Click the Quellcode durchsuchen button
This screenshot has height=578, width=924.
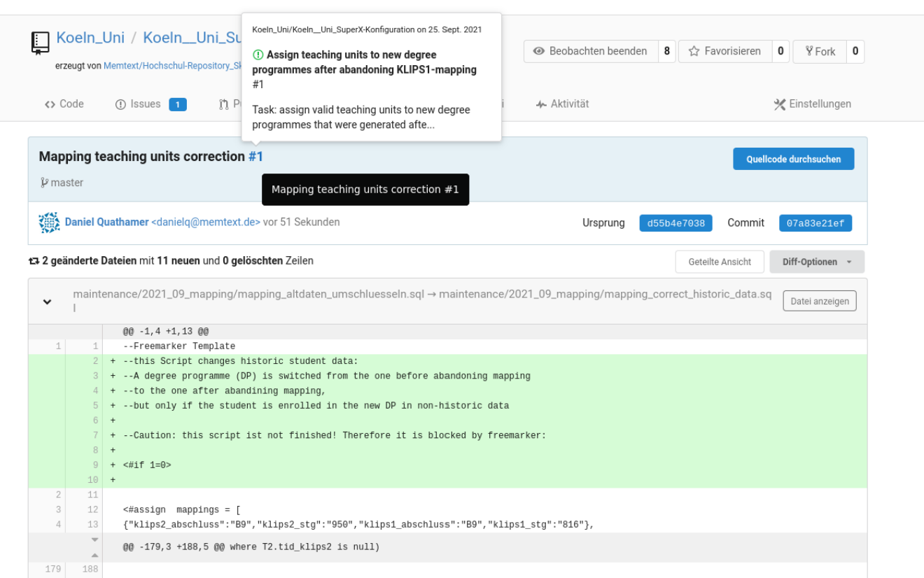[793, 159]
